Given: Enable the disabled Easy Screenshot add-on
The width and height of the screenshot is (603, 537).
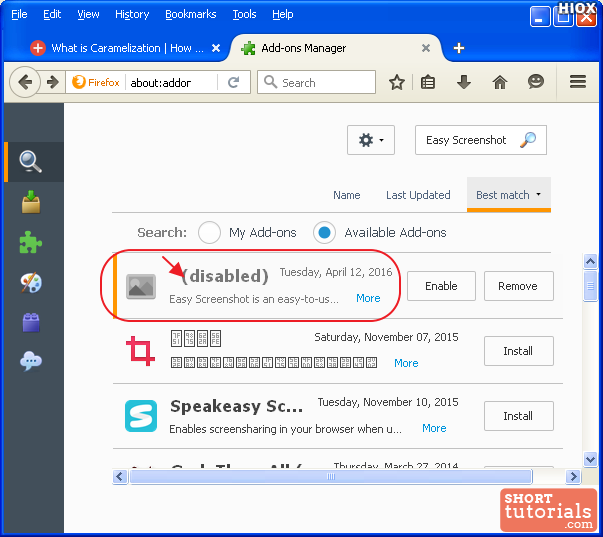Looking at the screenshot, I should point(441,286).
